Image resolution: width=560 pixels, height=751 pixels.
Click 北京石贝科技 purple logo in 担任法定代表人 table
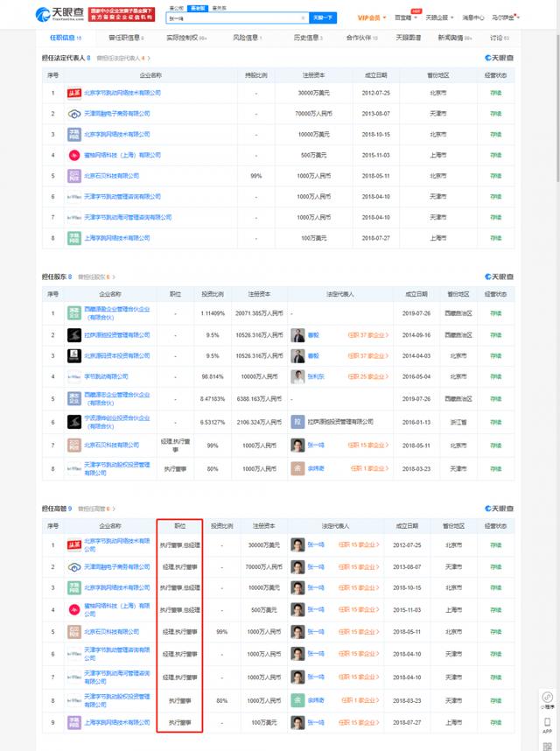click(73, 176)
